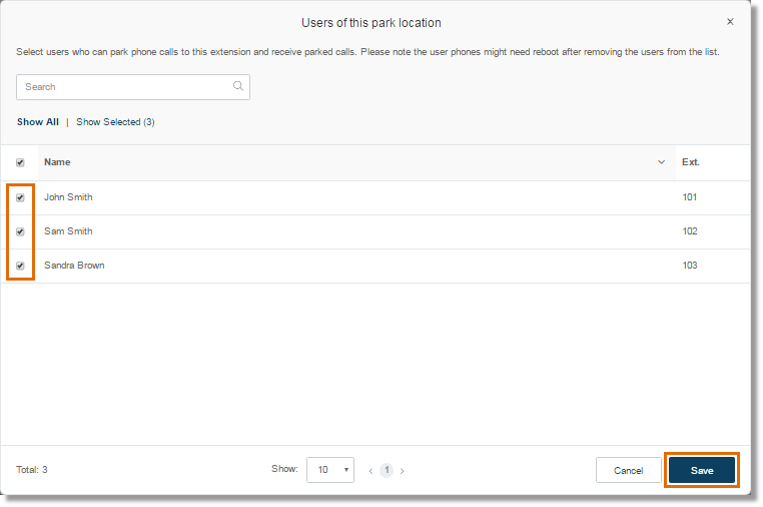Go to next page arrow
Image resolution: width=763 pixels, height=507 pixels.
pyautogui.click(x=402, y=471)
